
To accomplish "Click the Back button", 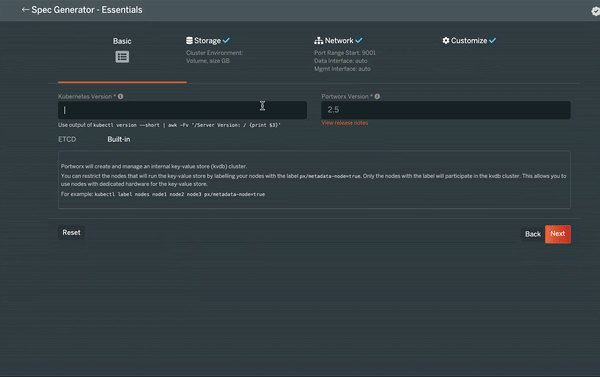I will pos(533,234).
